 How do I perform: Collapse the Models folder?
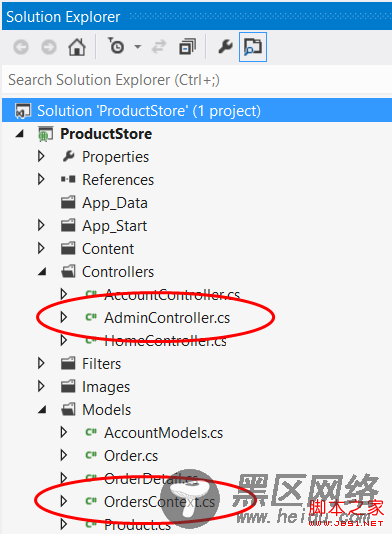pyautogui.click(x=42, y=410)
